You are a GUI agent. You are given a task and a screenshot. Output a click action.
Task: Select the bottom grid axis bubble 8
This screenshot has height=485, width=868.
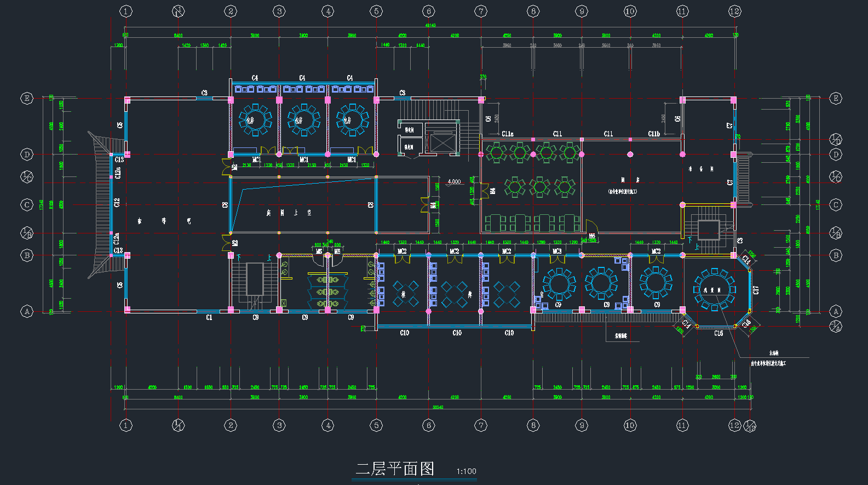[533, 425]
